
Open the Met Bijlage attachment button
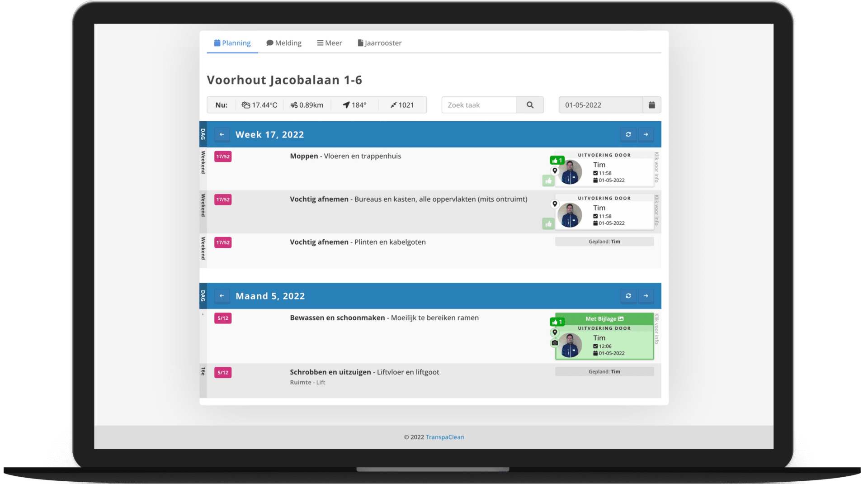click(604, 318)
